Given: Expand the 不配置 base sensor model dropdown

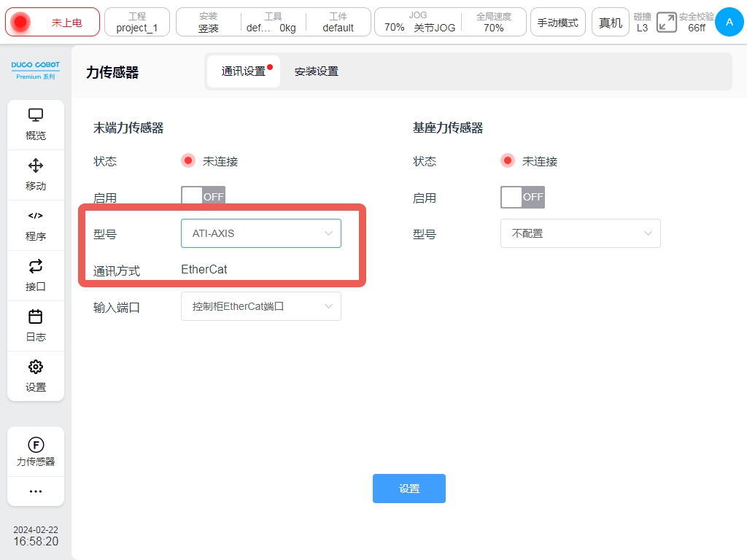Looking at the screenshot, I should click(580, 233).
